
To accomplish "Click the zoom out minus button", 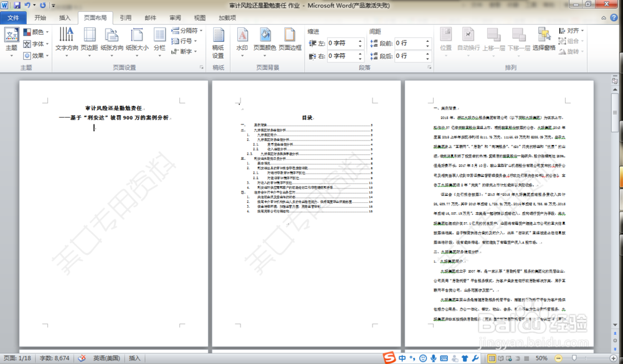I will coord(558,358).
